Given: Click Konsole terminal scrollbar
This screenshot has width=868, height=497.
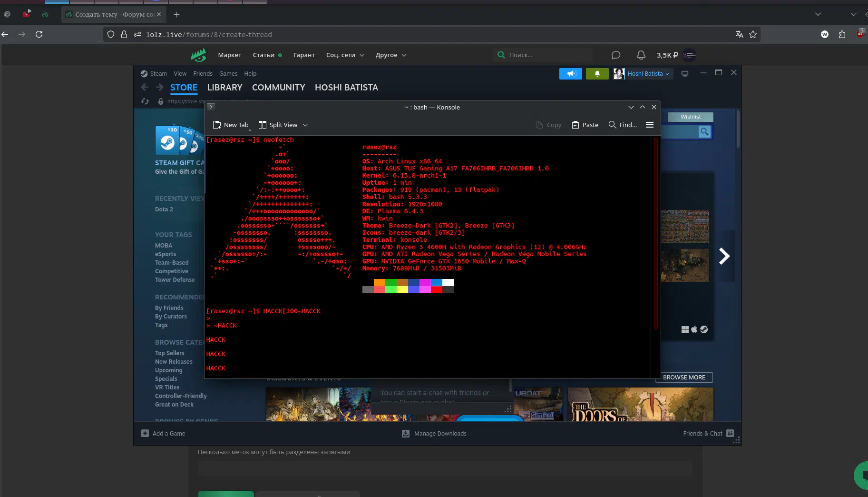Looking at the screenshot, I should pyautogui.click(x=656, y=233).
